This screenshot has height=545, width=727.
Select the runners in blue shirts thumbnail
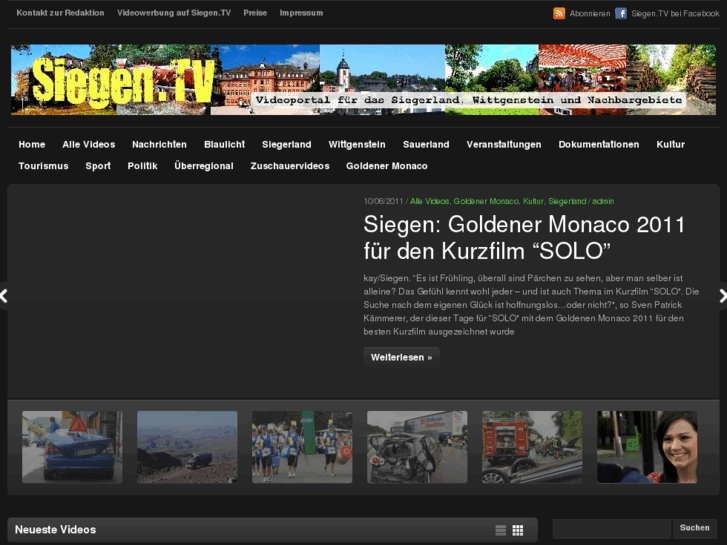coord(302,447)
